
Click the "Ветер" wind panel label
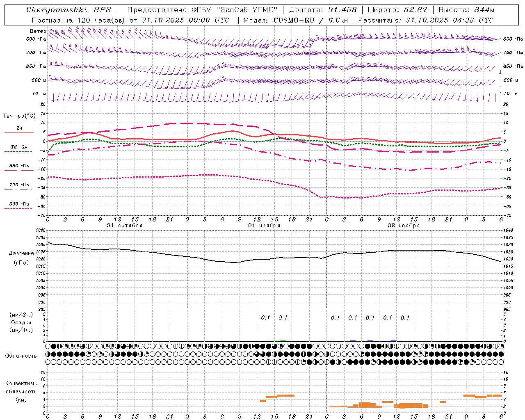(38, 31)
